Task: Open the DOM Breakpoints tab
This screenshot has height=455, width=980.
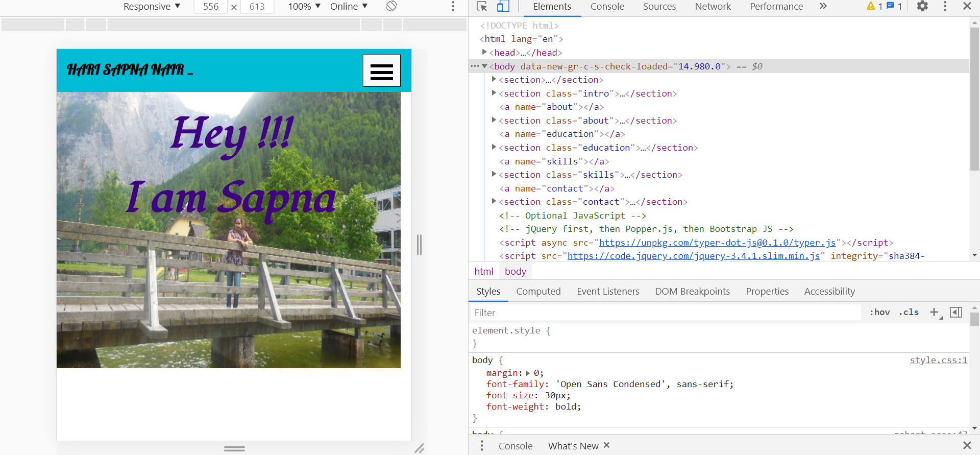Action: pos(693,291)
